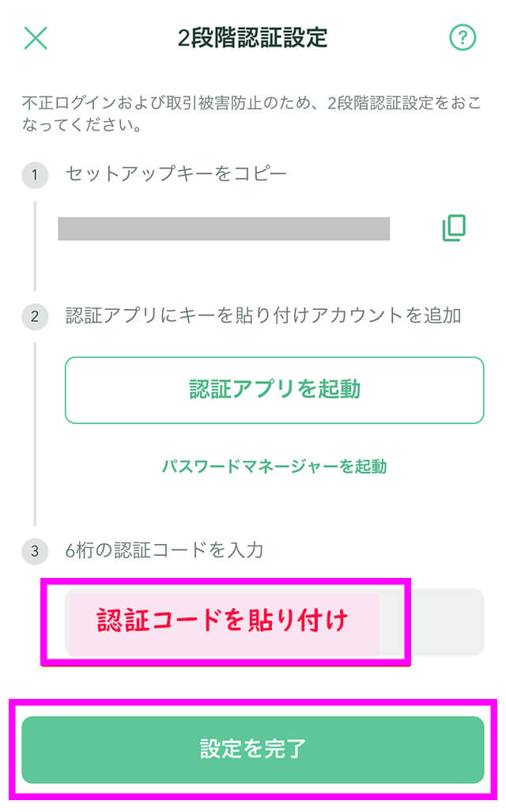Finish setup with 設定を完了 button
Viewport: 506px width, 812px height.
(253, 750)
